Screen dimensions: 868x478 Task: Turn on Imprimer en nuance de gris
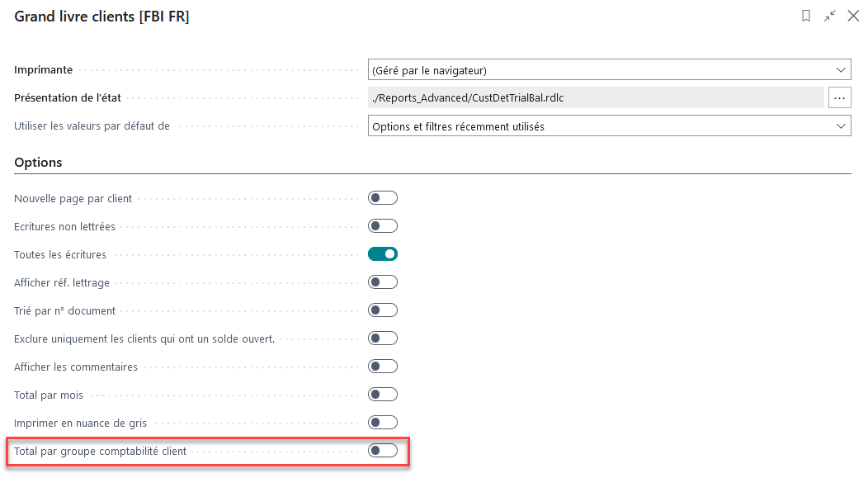click(x=383, y=423)
